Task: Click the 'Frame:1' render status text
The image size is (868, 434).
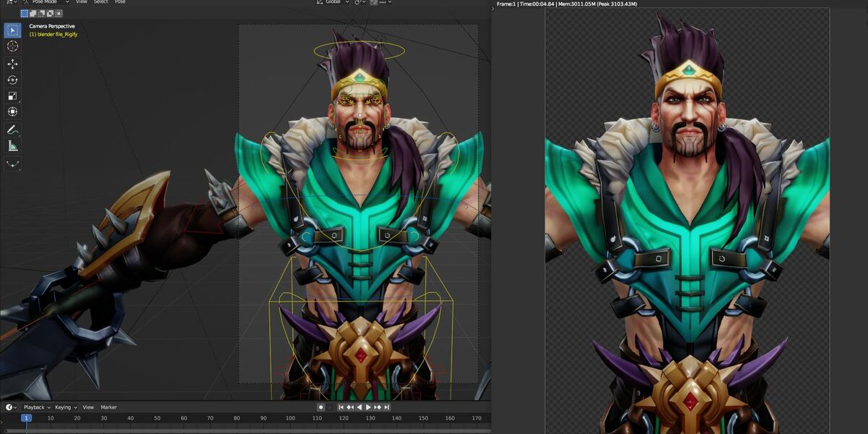Action: pyautogui.click(x=506, y=4)
